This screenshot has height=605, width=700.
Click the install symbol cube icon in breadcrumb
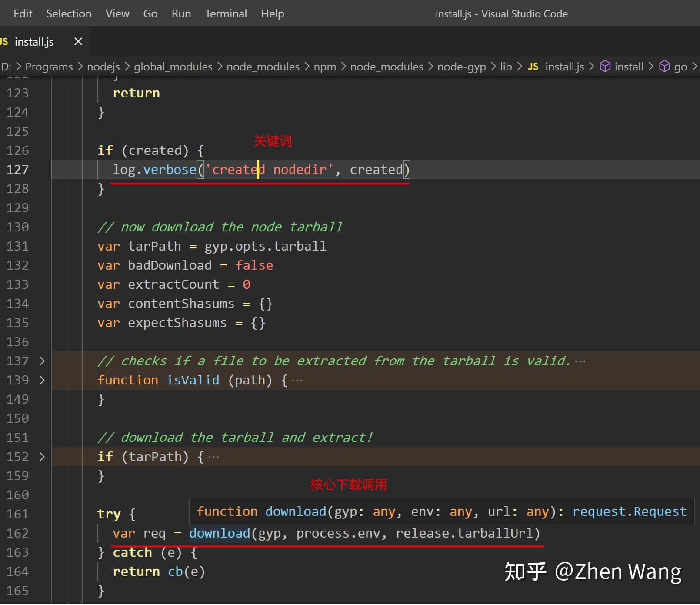pyautogui.click(x=605, y=67)
